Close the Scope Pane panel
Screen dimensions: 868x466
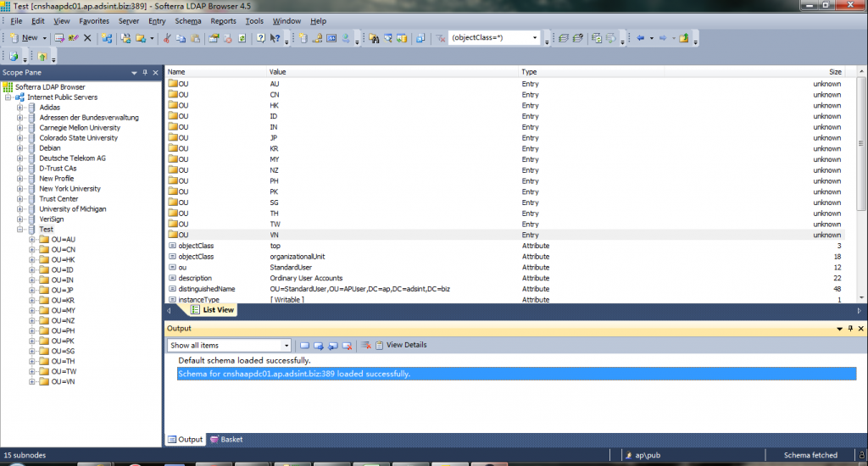point(155,73)
